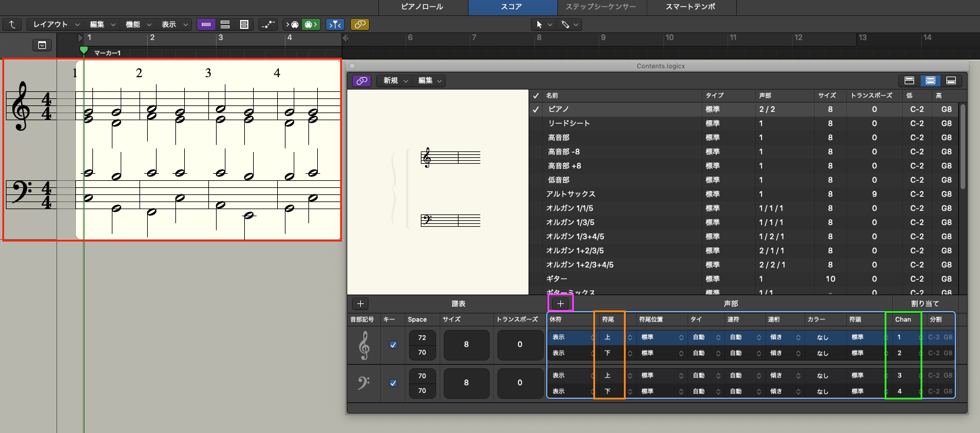The image size is (980, 433).
Task: Open the 新規 dropdown in staff style window
Action: click(396, 81)
